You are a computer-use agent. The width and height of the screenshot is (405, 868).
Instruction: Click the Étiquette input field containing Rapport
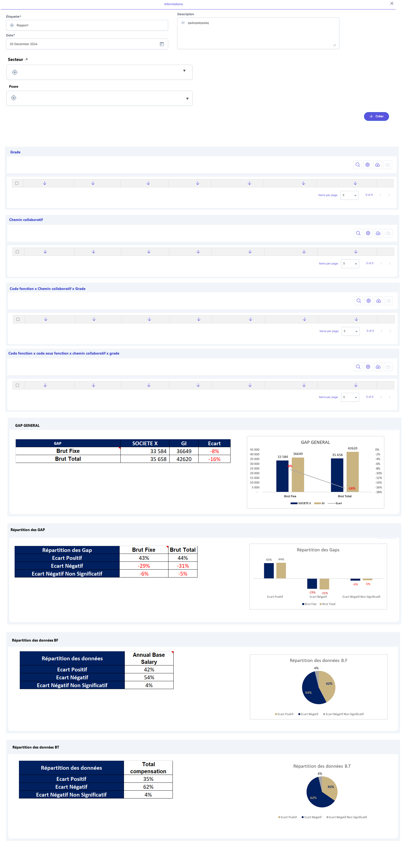(87, 25)
